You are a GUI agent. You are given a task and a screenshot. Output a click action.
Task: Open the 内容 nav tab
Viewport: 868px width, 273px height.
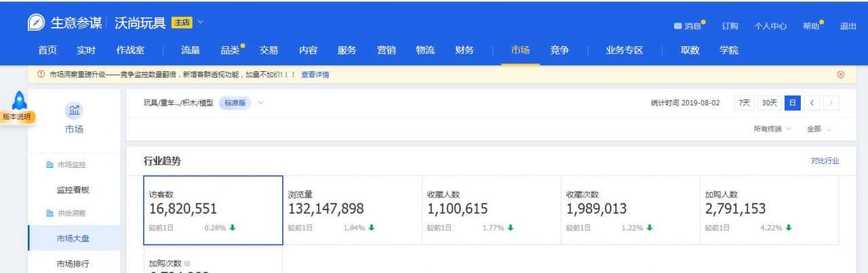[309, 50]
